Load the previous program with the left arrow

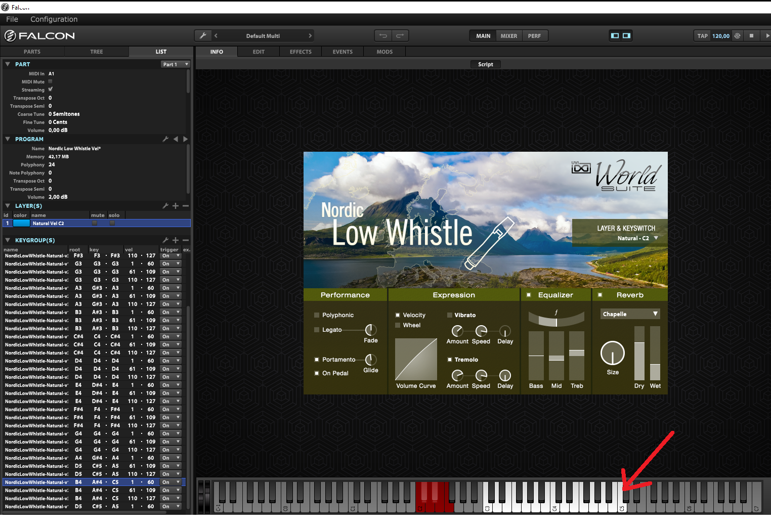point(176,139)
